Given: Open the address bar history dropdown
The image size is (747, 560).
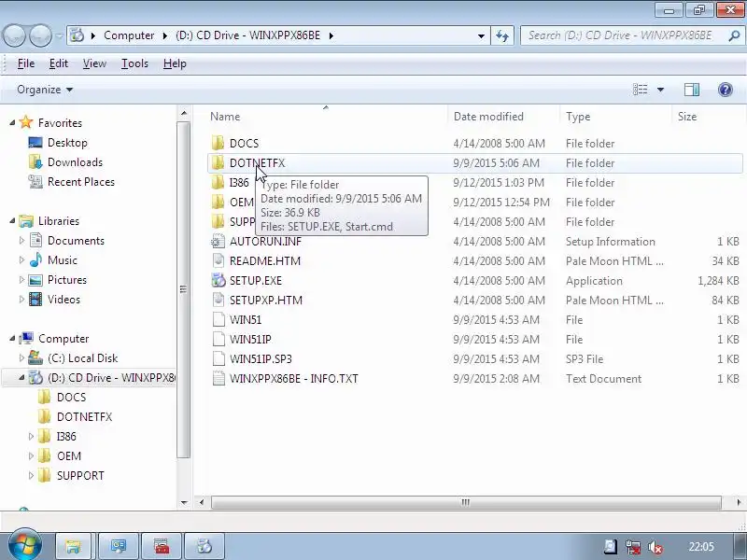Looking at the screenshot, I should tap(481, 35).
